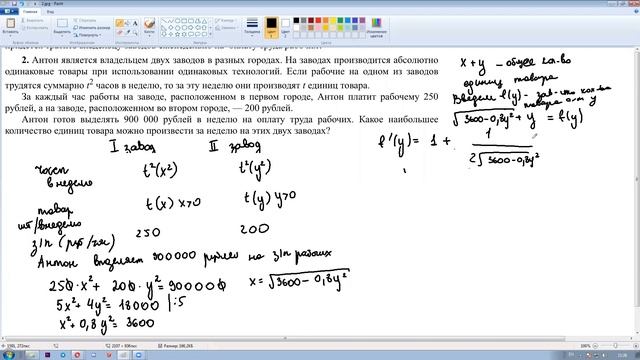This screenshot has height=360, width=640.
Task: Click the Help icon at ribbon right
Action: coord(636,12)
